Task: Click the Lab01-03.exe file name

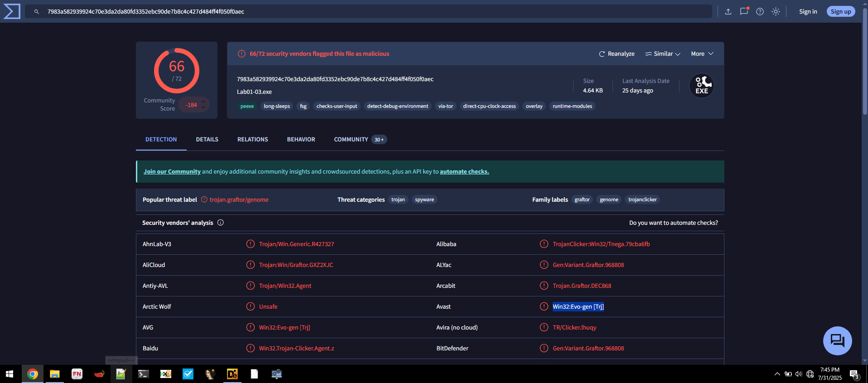Action: pyautogui.click(x=255, y=92)
